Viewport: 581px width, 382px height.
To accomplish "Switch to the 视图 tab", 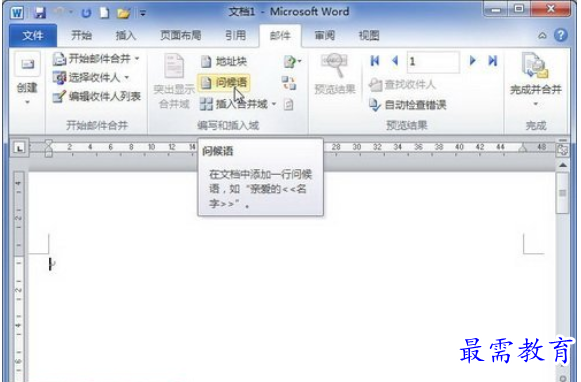I will pos(369,36).
